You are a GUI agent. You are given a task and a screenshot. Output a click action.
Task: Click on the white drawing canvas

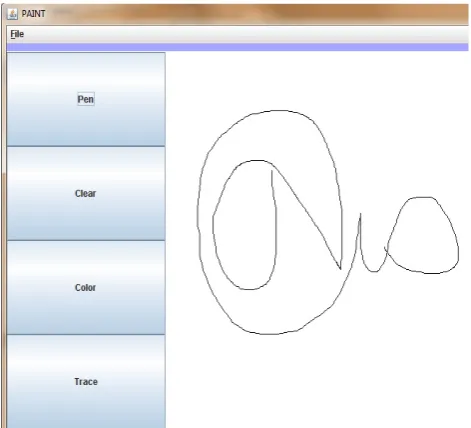(x=317, y=239)
